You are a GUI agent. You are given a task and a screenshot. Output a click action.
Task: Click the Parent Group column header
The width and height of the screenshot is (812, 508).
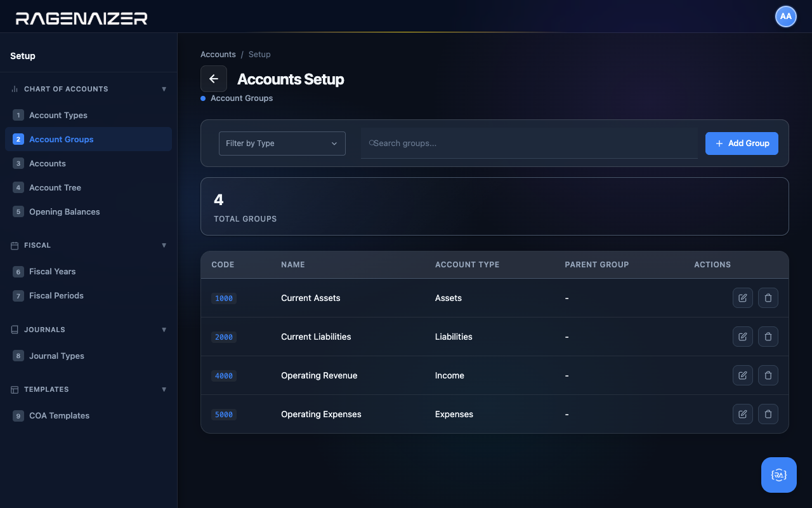pyautogui.click(x=597, y=265)
